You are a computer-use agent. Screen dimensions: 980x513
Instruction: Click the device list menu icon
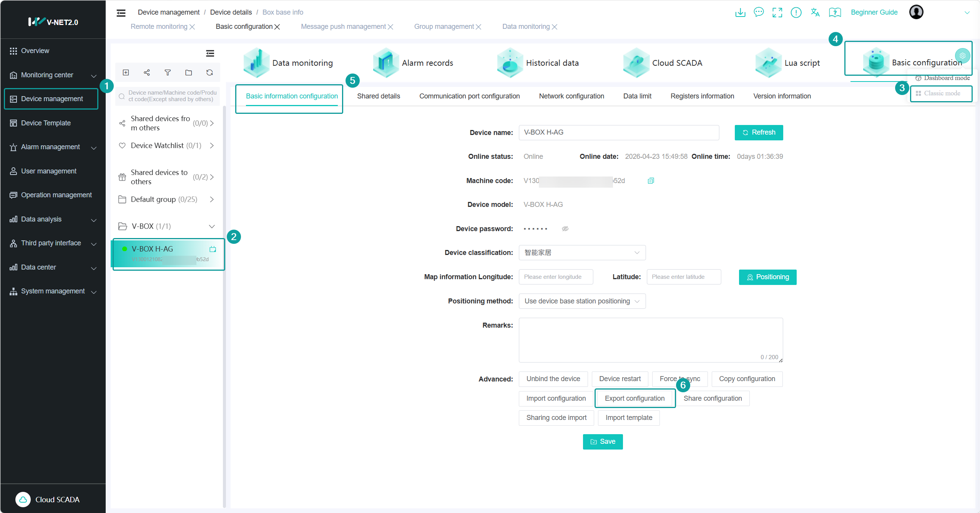[x=210, y=53]
